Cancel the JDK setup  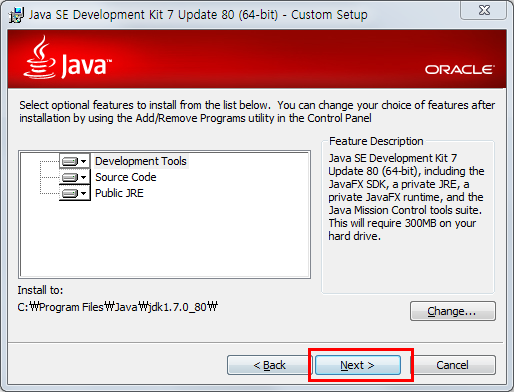coord(452,365)
